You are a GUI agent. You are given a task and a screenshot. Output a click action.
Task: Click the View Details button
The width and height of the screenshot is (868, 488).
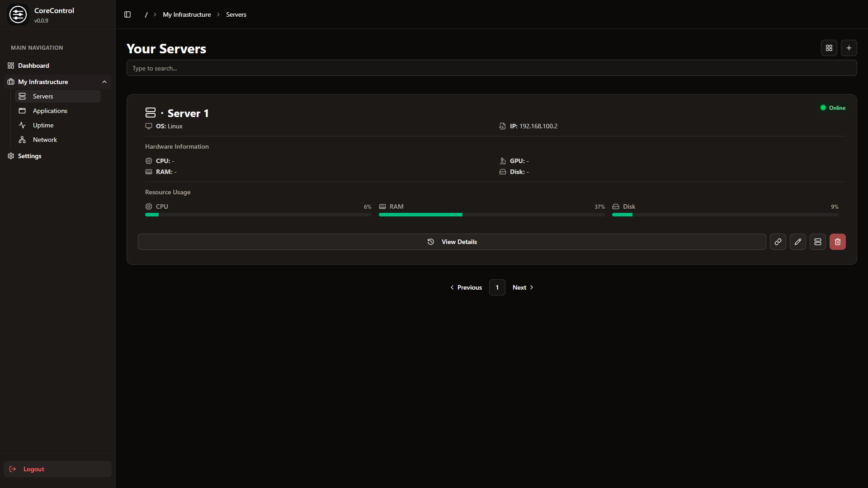[452, 242]
